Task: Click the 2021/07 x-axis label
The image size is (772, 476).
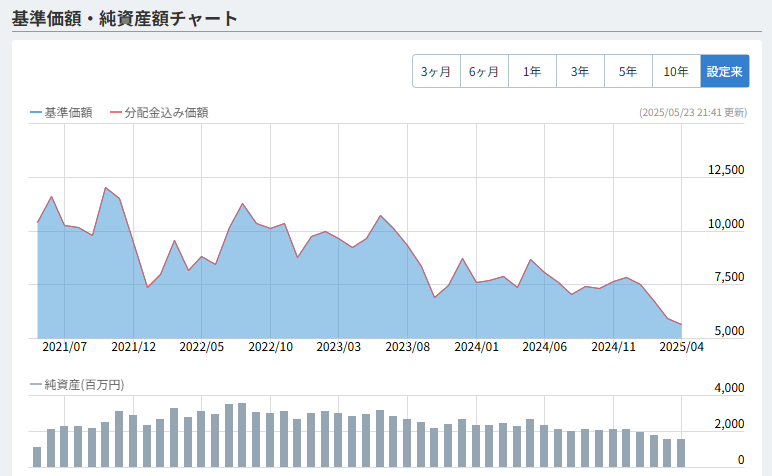Action: point(64,347)
